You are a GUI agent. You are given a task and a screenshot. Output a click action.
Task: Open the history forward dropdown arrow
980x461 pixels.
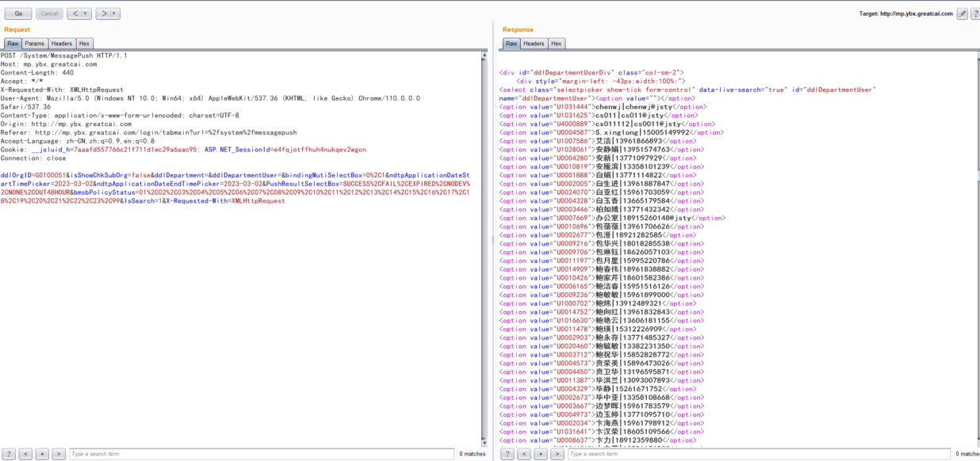[114, 13]
